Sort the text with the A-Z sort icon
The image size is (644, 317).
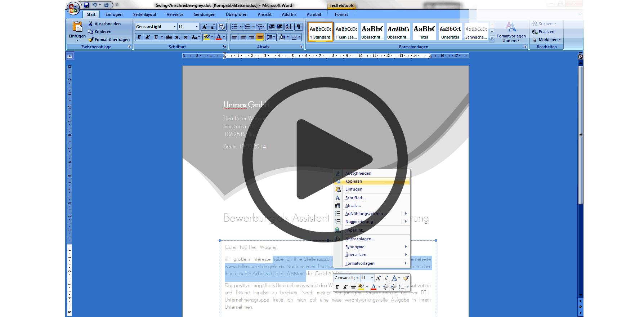pyautogui.click(x=289, y=27)
